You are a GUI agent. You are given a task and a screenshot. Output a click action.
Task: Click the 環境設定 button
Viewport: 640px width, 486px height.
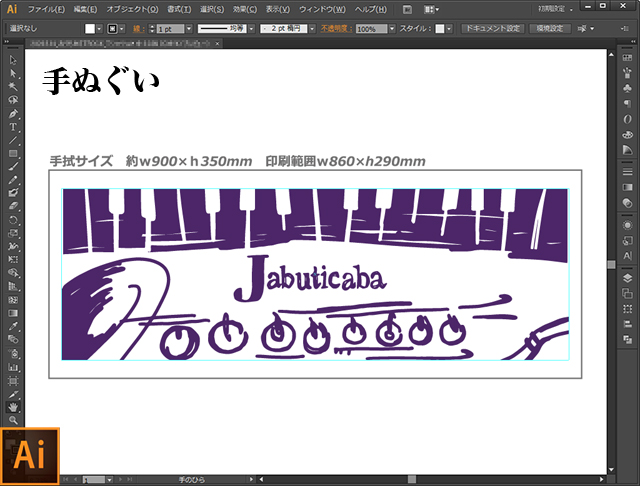pos(549,29)
